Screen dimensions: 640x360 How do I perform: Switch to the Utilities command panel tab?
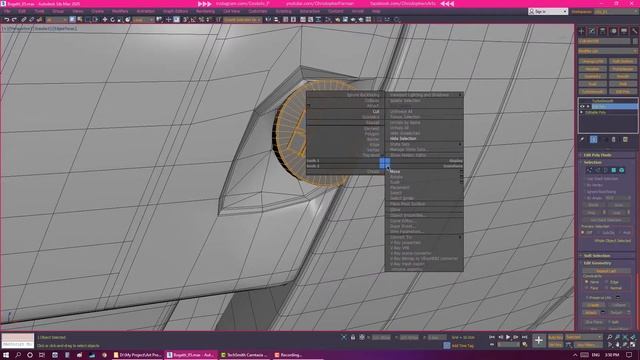[x=634, y=31]
